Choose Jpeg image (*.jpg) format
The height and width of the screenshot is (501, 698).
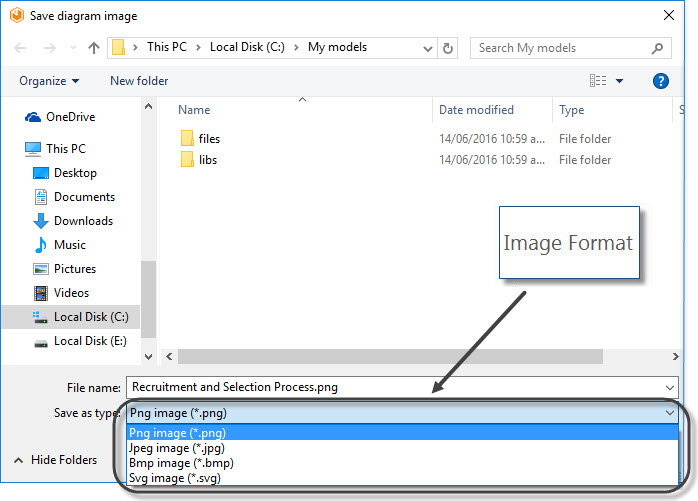tap(402, 448)
